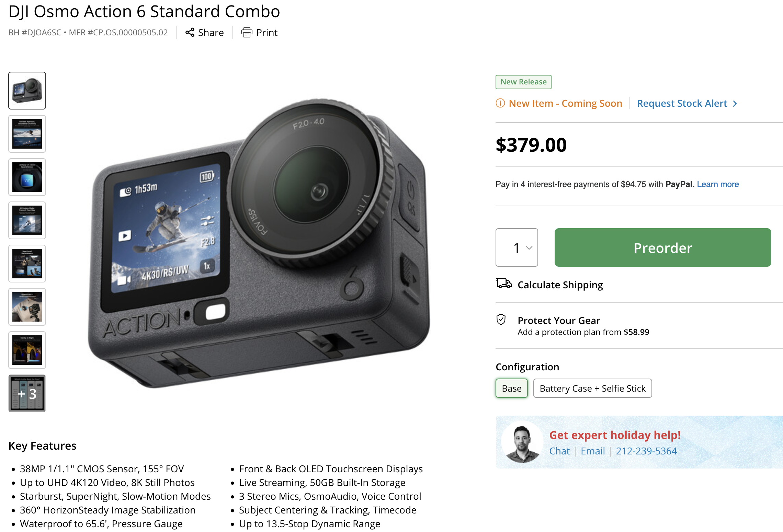Select the Base configuration option
Image resolution: width=783 pixels, height=532 pixels.
[511, 388]
